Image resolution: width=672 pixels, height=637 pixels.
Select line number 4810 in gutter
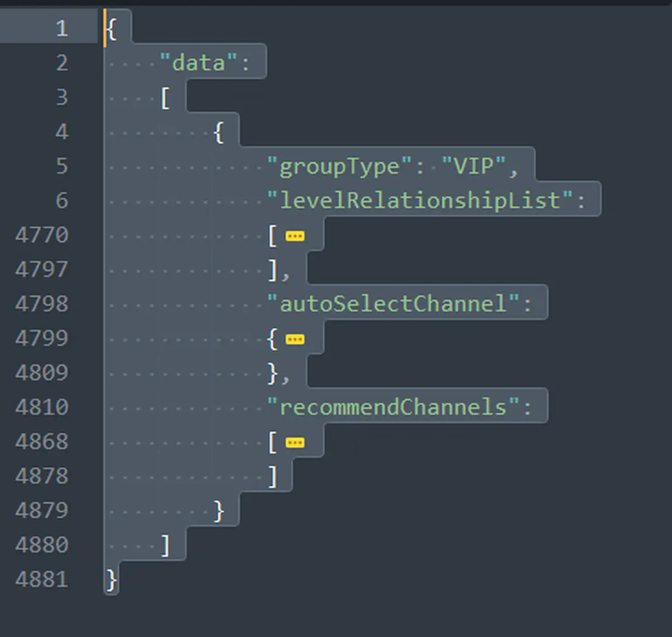pos(42,407)
